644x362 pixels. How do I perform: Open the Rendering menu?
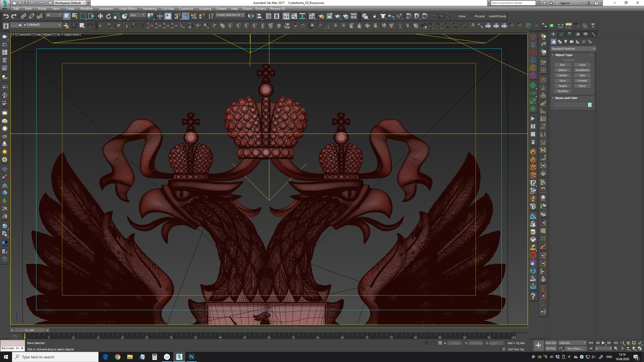(x=150, y=9)
